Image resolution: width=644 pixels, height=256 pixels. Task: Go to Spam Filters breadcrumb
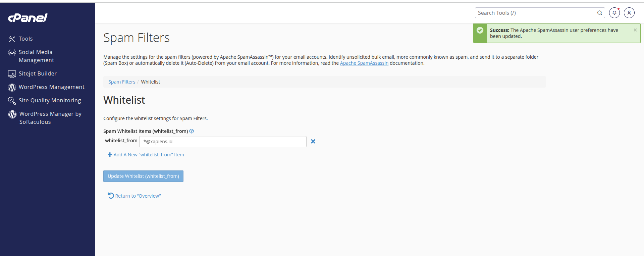pyautogui.click(x=122, y=82)
